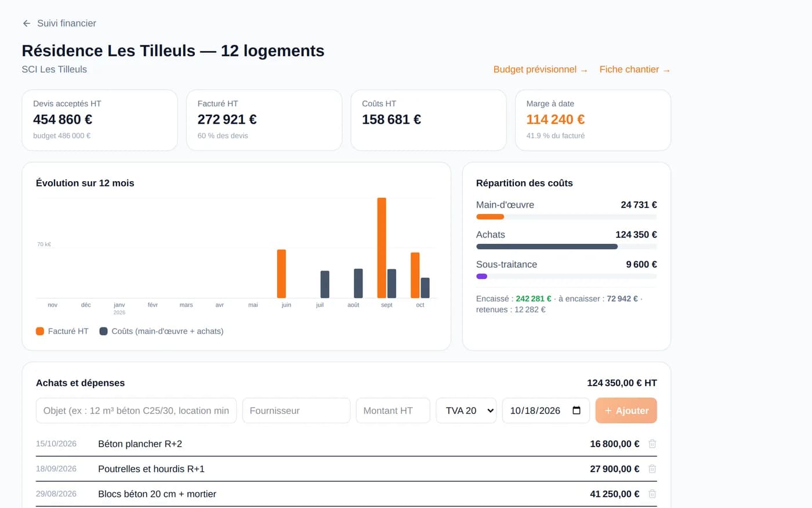Click the budget 486 000 € note
The width and height of the screenshot is (812, 508).
[62, 136]
